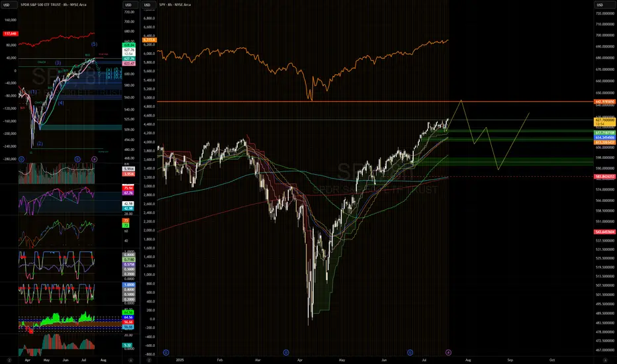Click the purple 0.5758 oscillator value label
Image resolution: width=617 pixels, height=364 pixels.
pos(129,265)
